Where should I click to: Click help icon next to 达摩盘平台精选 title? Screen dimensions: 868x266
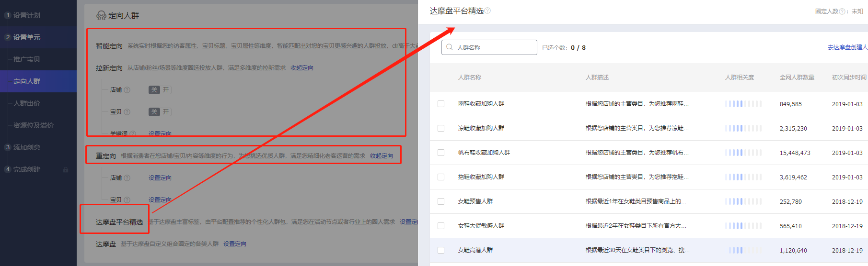coord(487,11)
